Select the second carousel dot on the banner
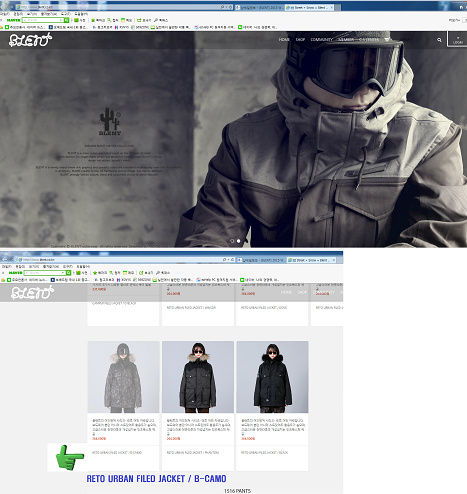The image size is (467, 494). tap(239, 241)
